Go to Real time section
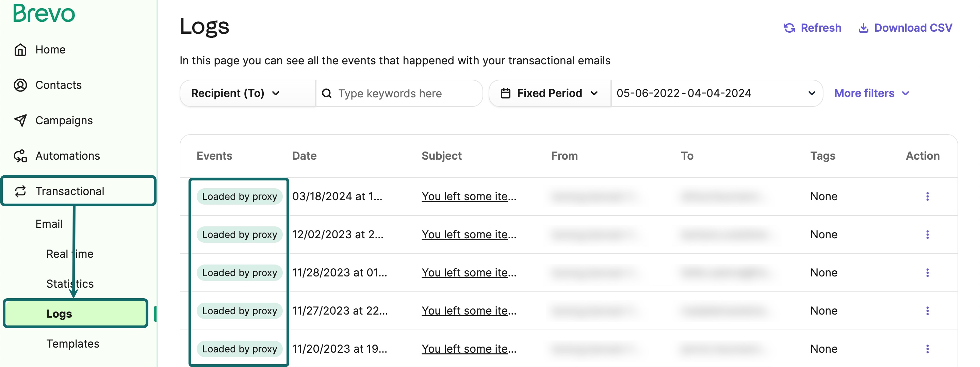 [x=70, y=254]
